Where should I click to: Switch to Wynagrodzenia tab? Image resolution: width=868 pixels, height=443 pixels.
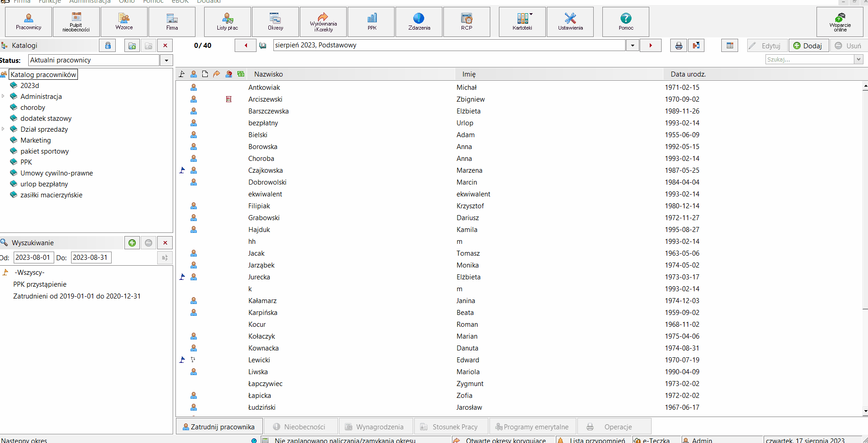tap(376, 427)
